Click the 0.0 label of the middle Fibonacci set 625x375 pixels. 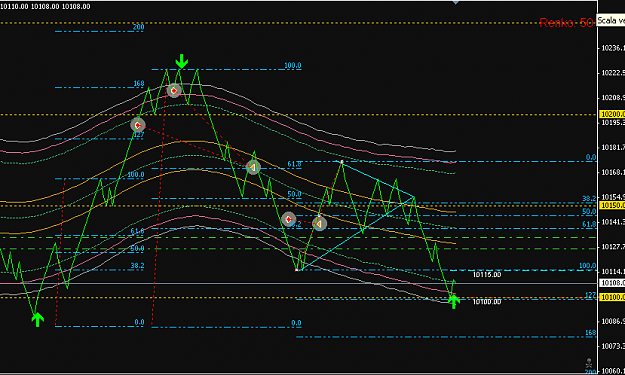pos(296,323)
